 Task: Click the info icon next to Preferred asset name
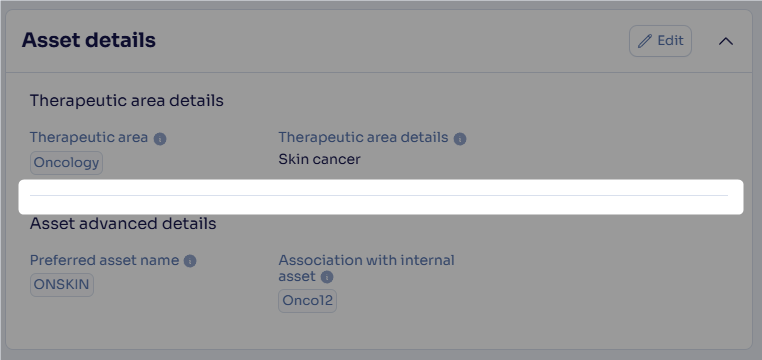[x=190, y=261]
